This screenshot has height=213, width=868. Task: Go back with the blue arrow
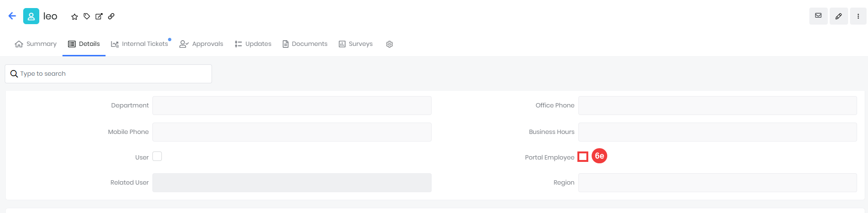[x=12, y=16]
